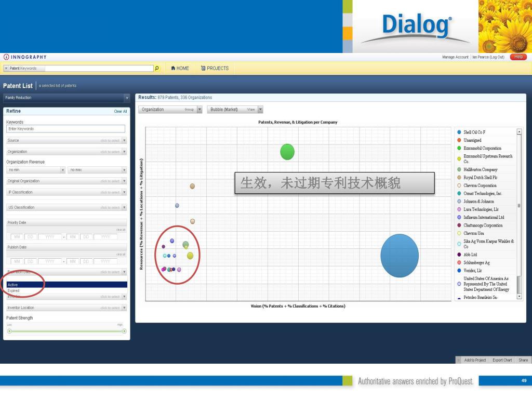The image size is (532, 399).
Task: Click Shell Oil Co F legend swatch
Action: [459, 132]
